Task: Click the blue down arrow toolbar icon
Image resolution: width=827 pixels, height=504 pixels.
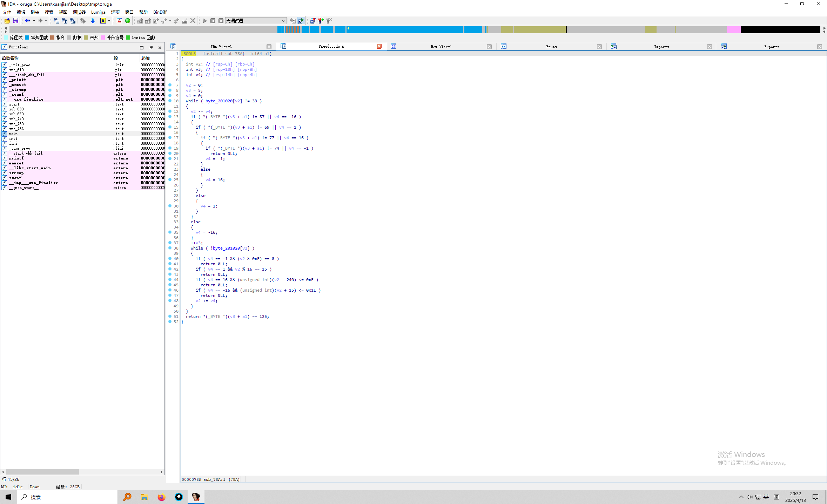Action: point(93,21)
